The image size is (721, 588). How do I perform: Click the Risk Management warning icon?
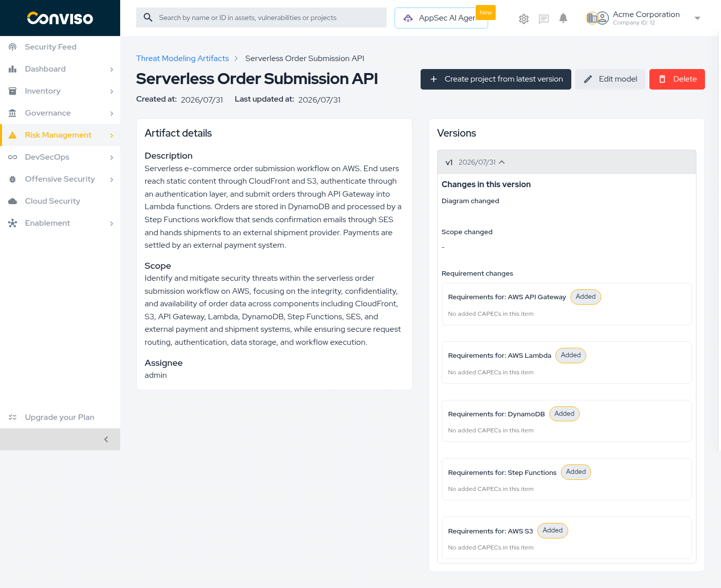13,135
